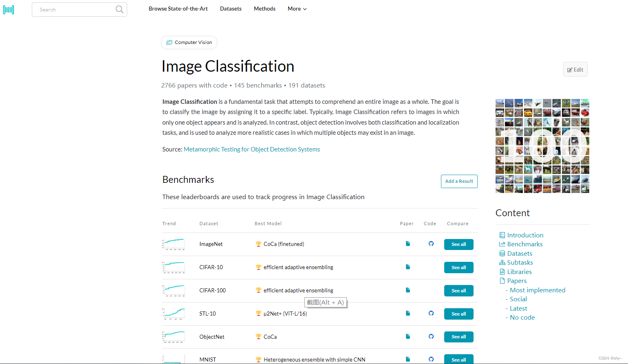Image resolution: width=628 pixels, height=364 pixels.
Task: Click the ImageNet trend chart
Action: point(174,244)
